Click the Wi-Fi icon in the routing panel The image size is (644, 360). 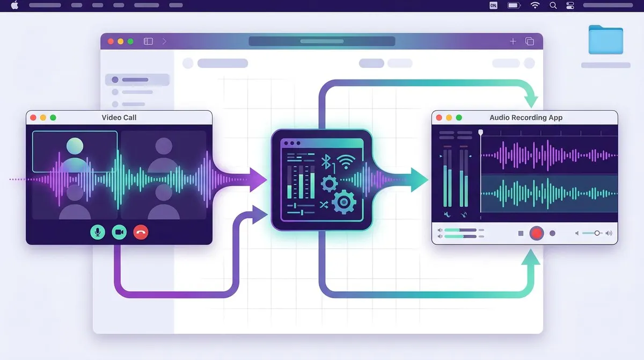(x=346, y=161)
